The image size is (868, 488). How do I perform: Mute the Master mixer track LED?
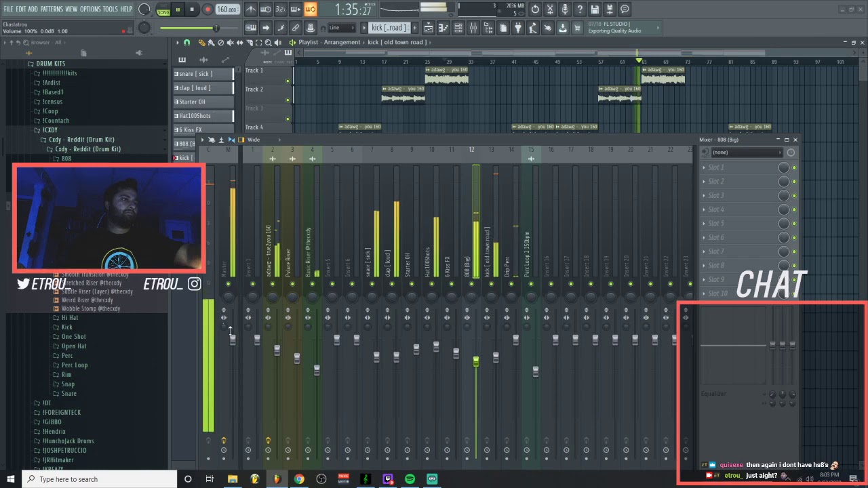(x=228, y=283)
